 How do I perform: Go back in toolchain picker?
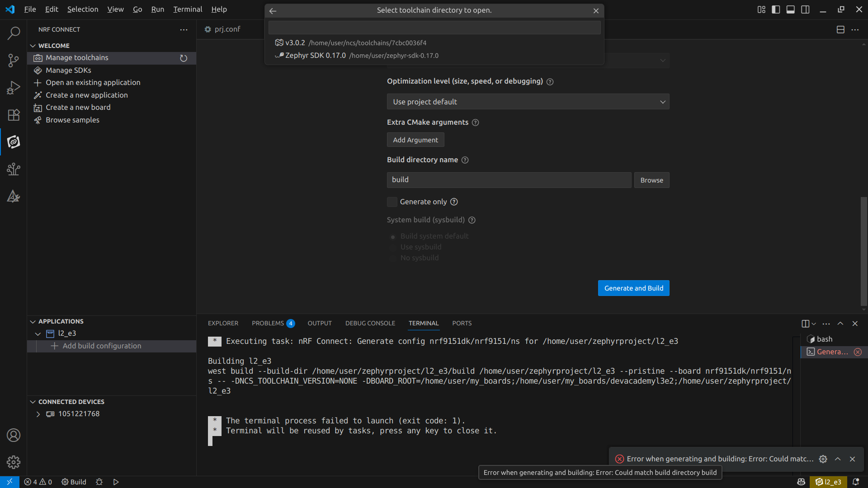pos(273,10)
